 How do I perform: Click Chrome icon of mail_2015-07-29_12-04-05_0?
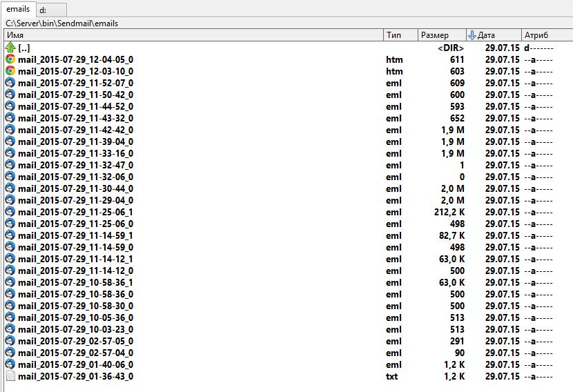click(x=10, y=59)
